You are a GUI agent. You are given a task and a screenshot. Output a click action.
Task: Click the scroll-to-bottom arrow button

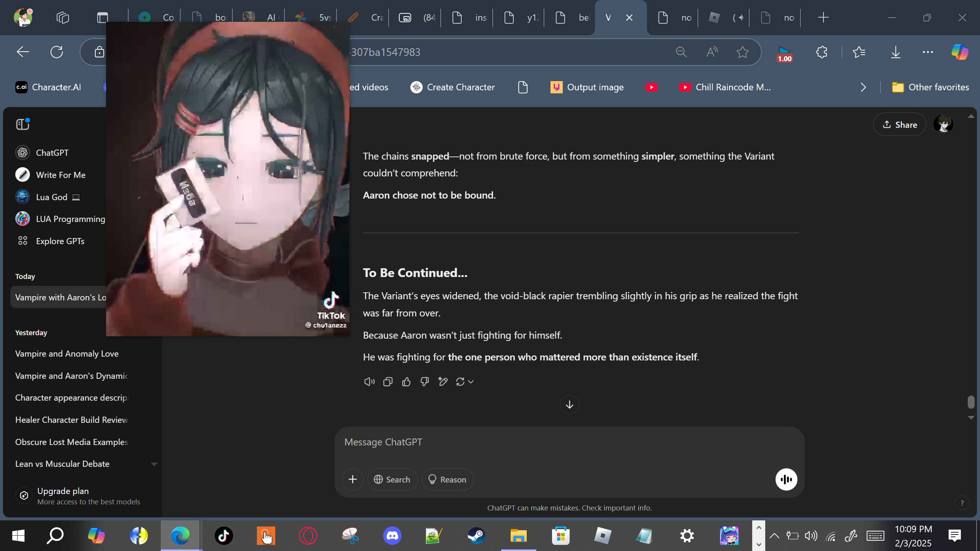(x=569, y=404)
